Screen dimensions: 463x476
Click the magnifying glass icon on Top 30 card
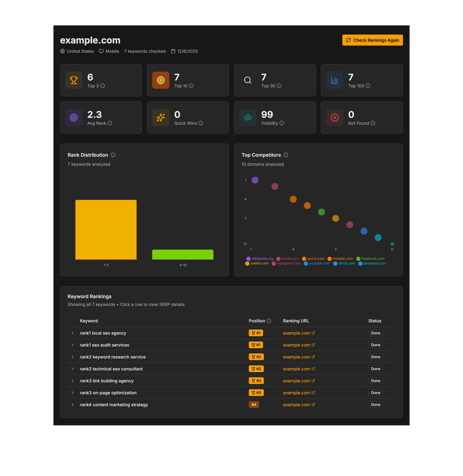pos(247,80)
